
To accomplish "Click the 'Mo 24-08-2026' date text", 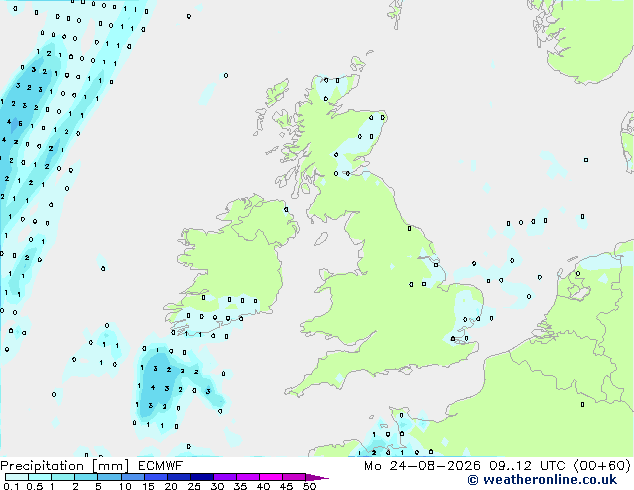I will click(422, 466).
